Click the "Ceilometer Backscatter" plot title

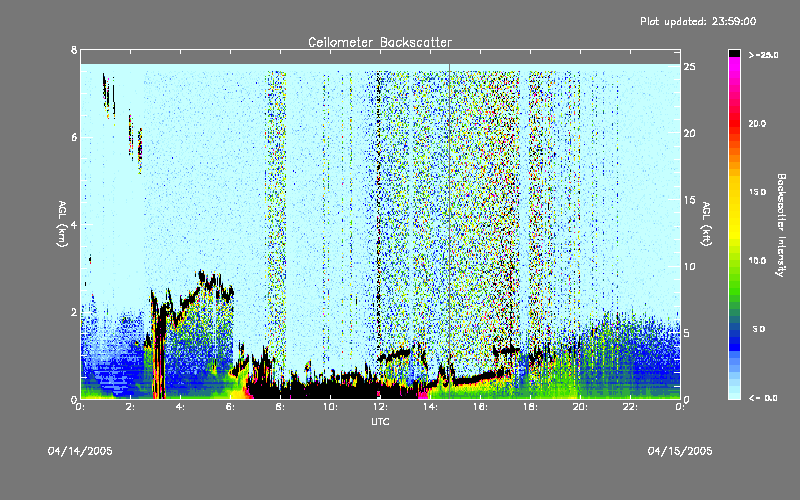pyautogui.click(x=380, y=42)
